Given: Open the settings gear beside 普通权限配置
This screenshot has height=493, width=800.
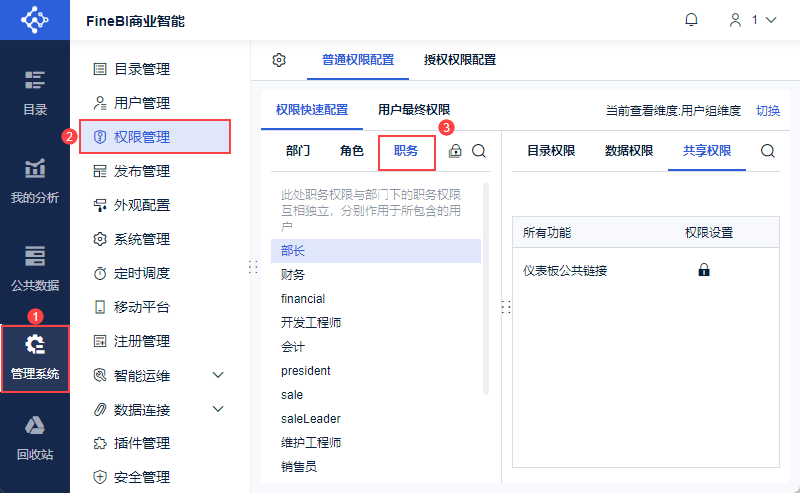Looking at the screenshot, I should click(x=279, y=60).
